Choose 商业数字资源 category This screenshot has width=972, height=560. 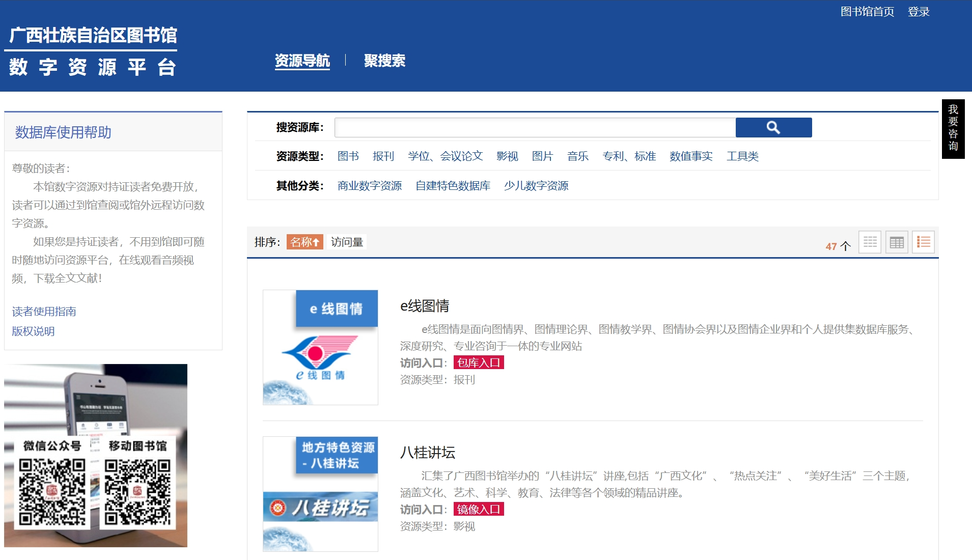pyautogui.click(x=369, y=186)
